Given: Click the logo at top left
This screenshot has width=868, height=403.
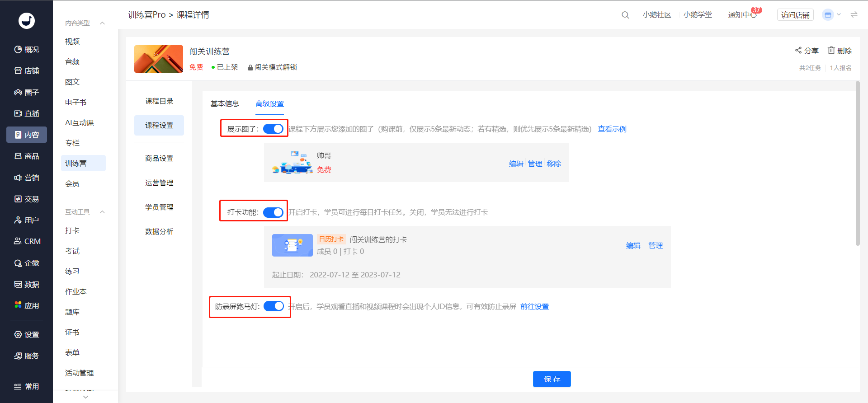Looking at the screenshot, I should (27, 21).
